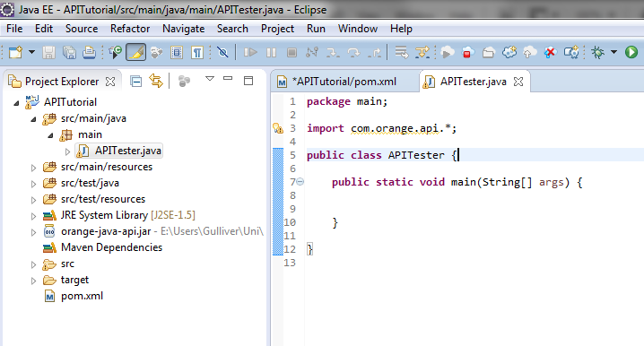This screenshot has width=644, height=346.
Task: Click the Save toolbar icon
Action: (x=48, y=52)
